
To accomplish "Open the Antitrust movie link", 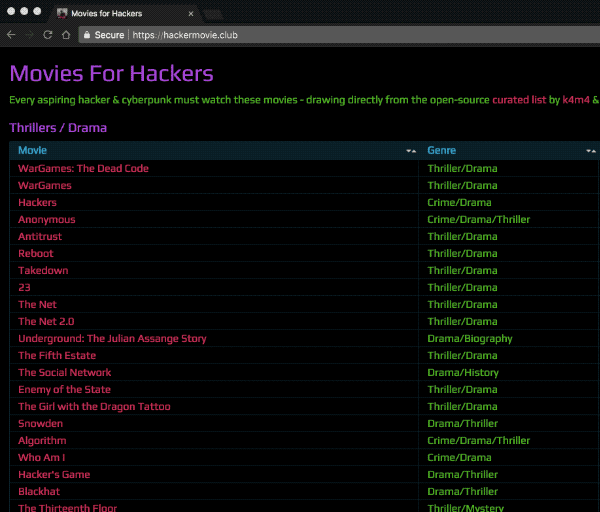I will (40, 236).
